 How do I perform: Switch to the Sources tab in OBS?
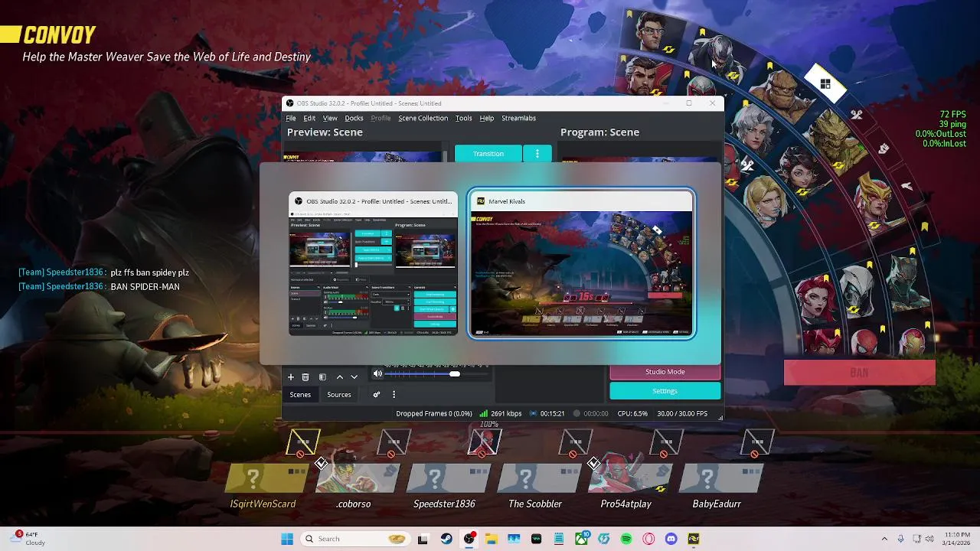pos(339,395)
